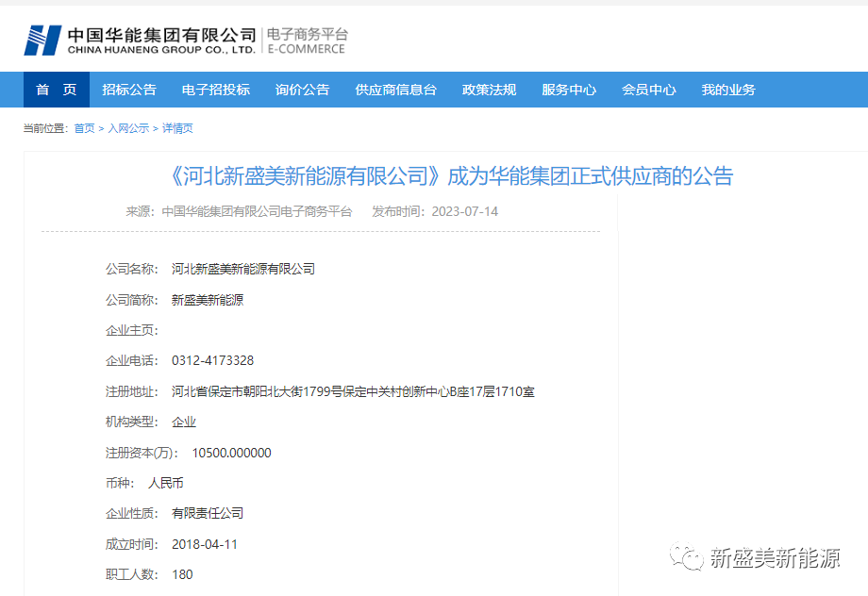Click the company phone number 0312-4173328
This screenshot has height=596, width=868.
[x=212, y=360]
